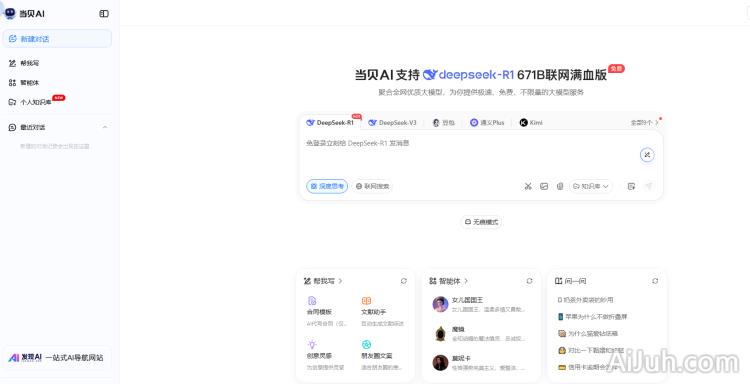
Task: Click the 女儿国国王 agent name
Action: (467, 300)
